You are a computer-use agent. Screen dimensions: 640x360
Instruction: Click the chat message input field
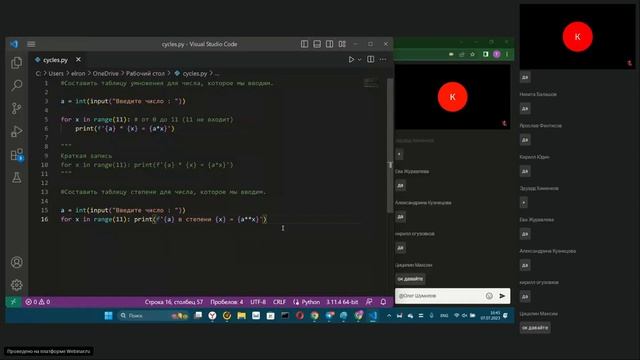pos(440,296)
